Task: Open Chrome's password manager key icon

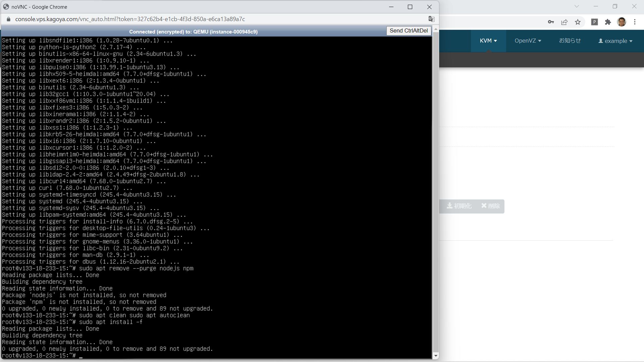Action: 550,22
